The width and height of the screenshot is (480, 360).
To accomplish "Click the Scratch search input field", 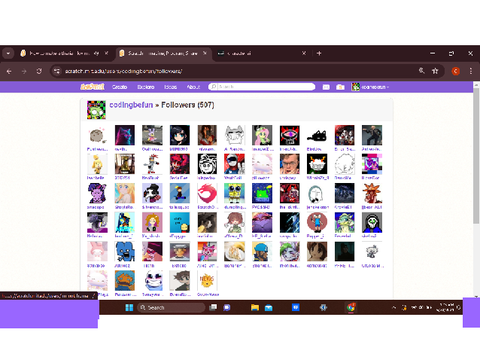I will click(262, 87).
